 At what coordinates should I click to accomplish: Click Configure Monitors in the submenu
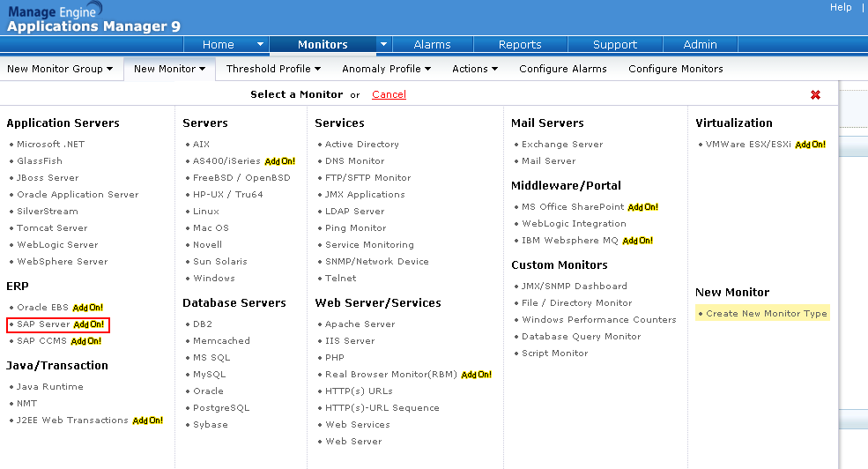tap(676, 69)
